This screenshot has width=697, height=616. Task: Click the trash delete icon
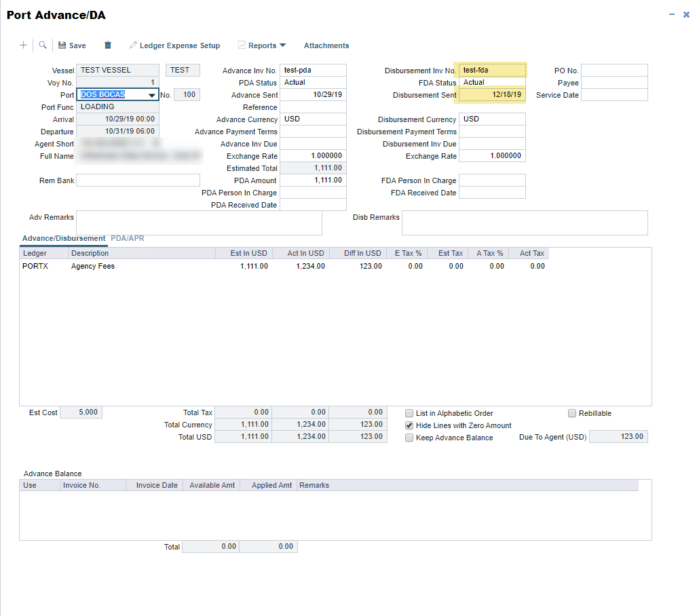107,45
